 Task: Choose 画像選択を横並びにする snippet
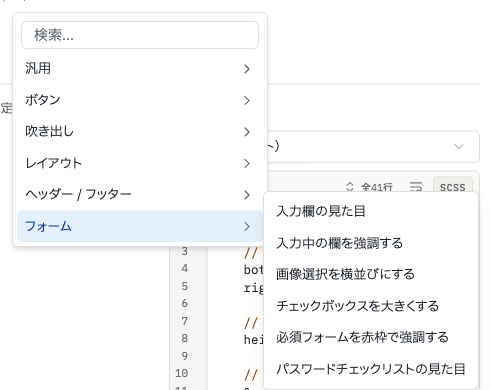pos(371,274)
